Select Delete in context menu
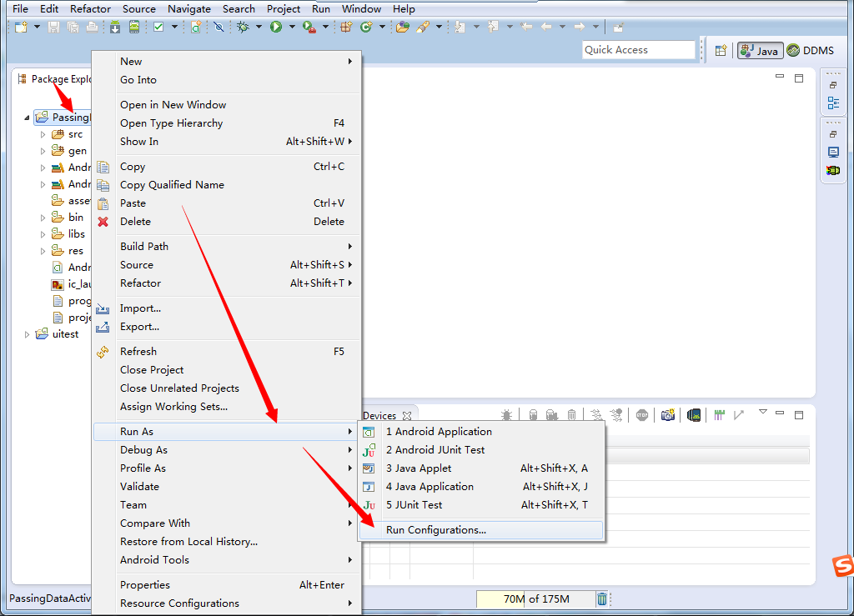 228,222
